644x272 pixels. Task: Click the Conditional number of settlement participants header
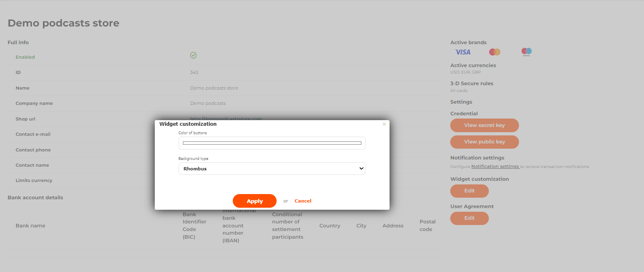tap(288, 225)
